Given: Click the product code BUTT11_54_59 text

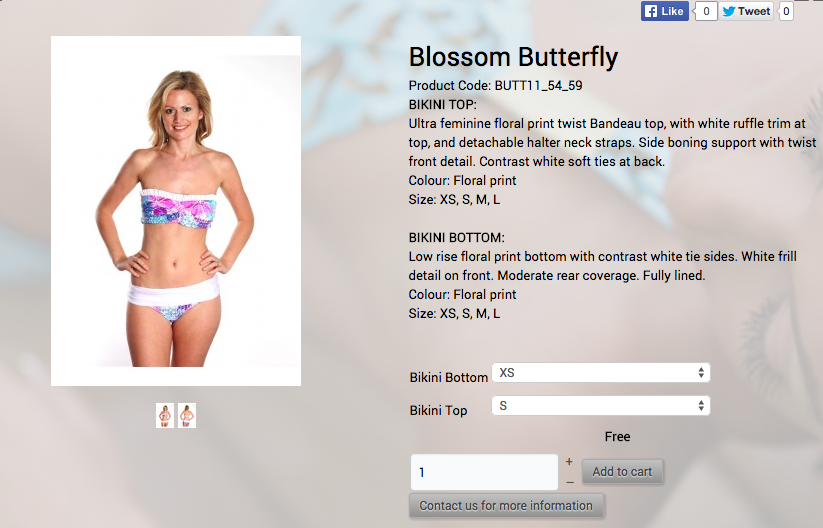Looking at the screenshot, I should 539,86.
